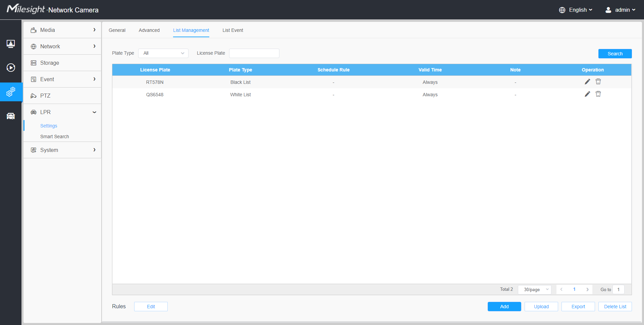The width and height of the screenshot is (644, 325).
Task: Open the 30/page size dropdown
Action: [535, 289]
